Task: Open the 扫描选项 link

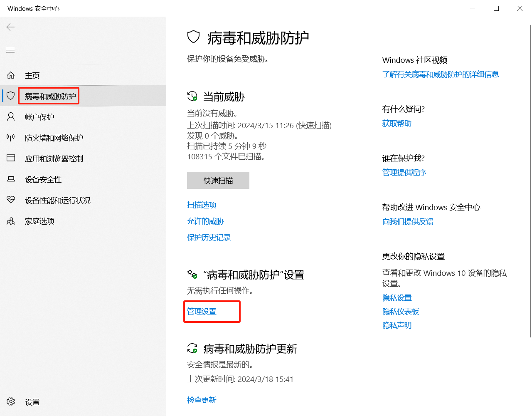Action: [x=202, y=205]
